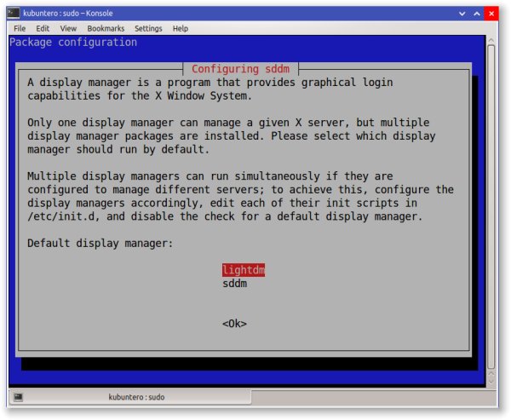Click the vertical scrollbar track

pos(491,209)
